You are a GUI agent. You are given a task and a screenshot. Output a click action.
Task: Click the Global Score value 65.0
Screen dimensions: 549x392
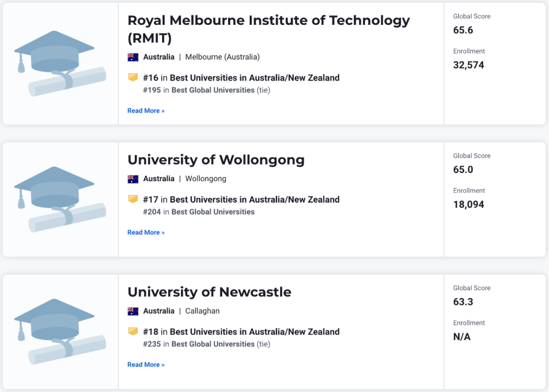pos(463,170)
